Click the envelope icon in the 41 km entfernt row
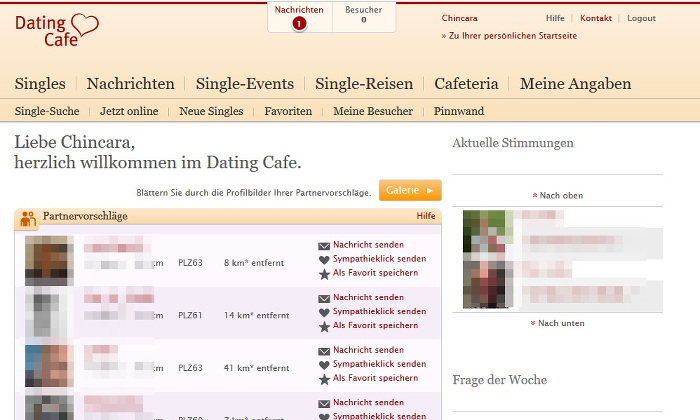700x420 pixels. click(x=324, y=351)
